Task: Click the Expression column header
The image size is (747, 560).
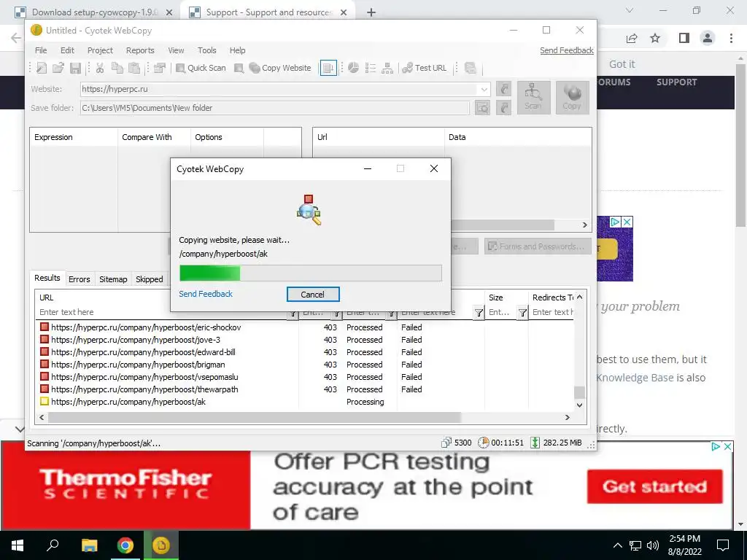Action: [x=74, y=137]
